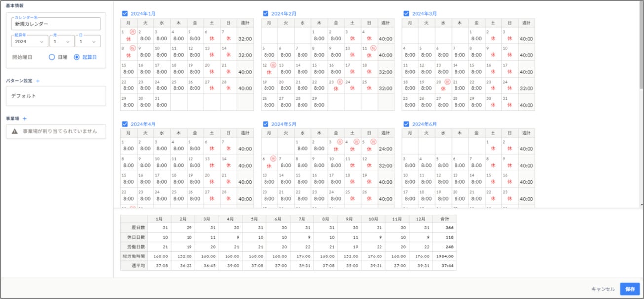
Task: Click the 総労働時間 row header
Action: click(134, 256)
